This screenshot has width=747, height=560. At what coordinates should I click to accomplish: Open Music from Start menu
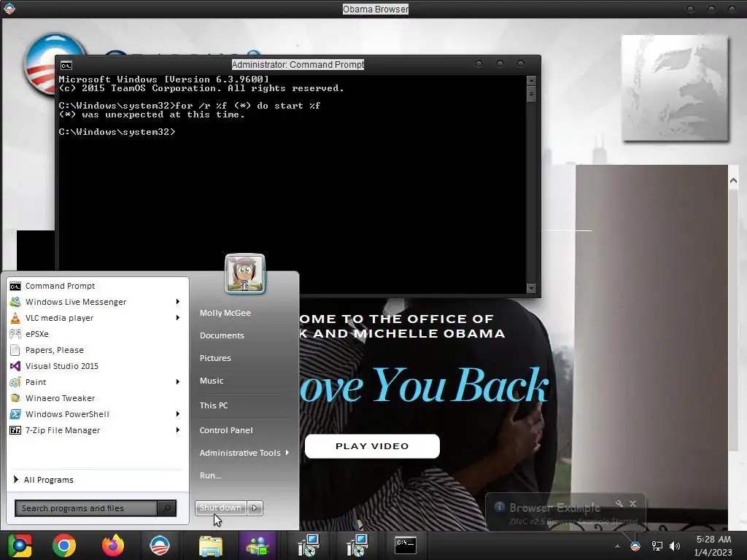(212, 381)
